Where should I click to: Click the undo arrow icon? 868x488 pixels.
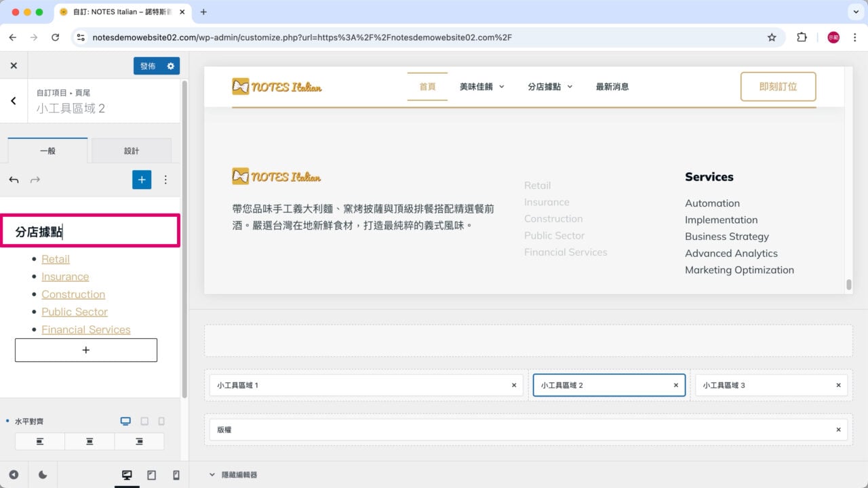(x=14, y=180)
